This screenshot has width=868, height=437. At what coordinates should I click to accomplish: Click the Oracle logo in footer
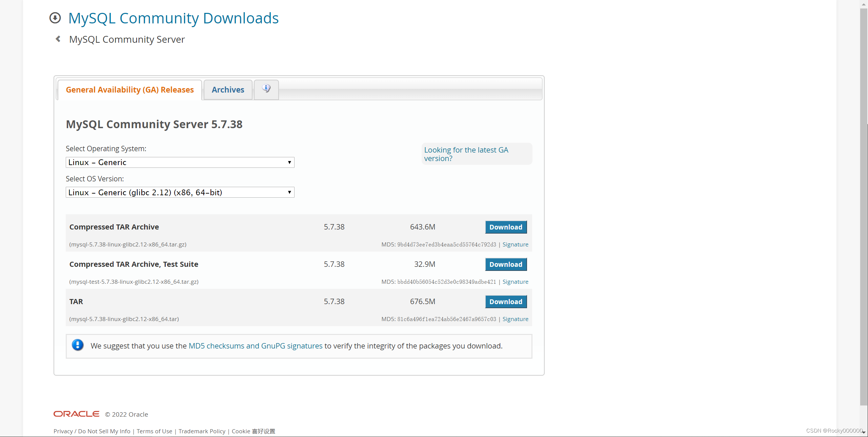[x=77, y=414]
